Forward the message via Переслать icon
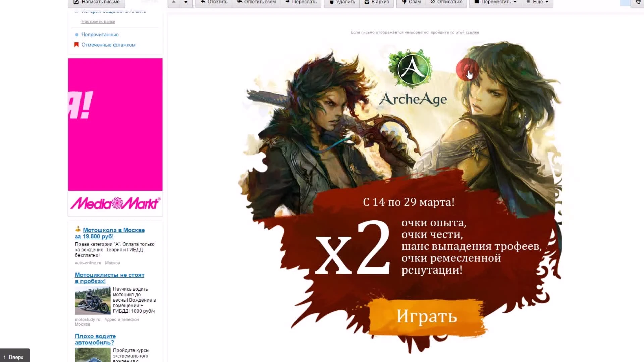This screenshot has height=362, width=644. (x=288, y=2)
